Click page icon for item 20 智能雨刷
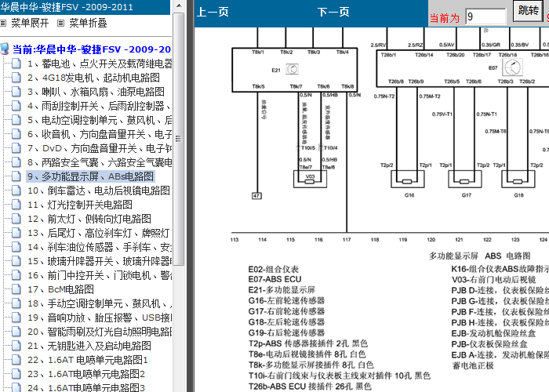The width and height of the screenshot is (549, 392). tap(16, 332)
